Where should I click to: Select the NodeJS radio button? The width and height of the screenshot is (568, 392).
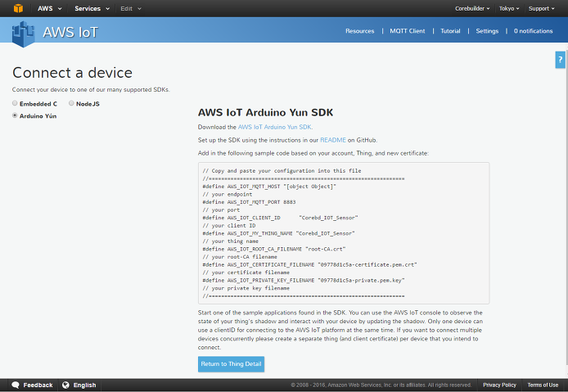pyautogui.click(x=71, y=103)
